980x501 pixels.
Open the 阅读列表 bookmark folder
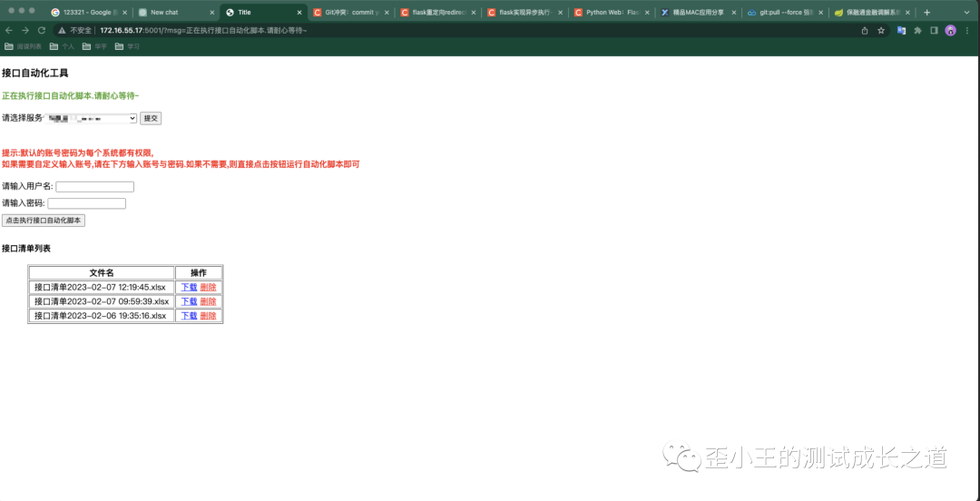[x=23, y=46]
